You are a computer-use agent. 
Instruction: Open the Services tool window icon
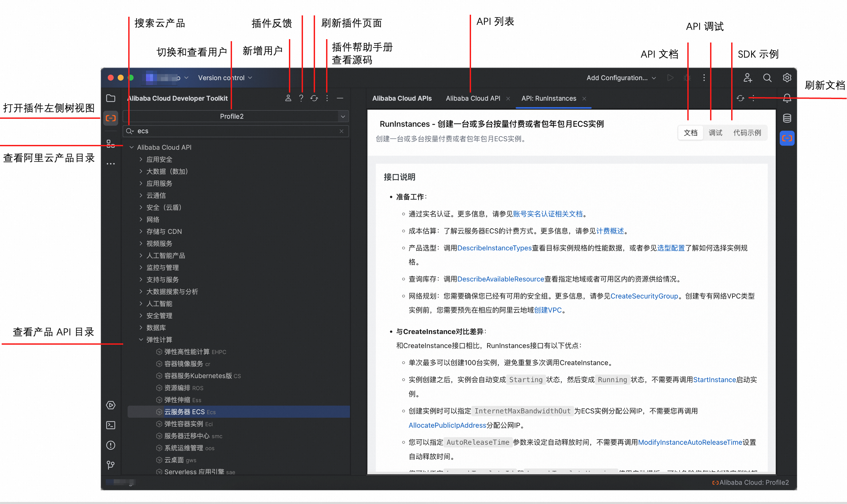(x=111, y=405)
